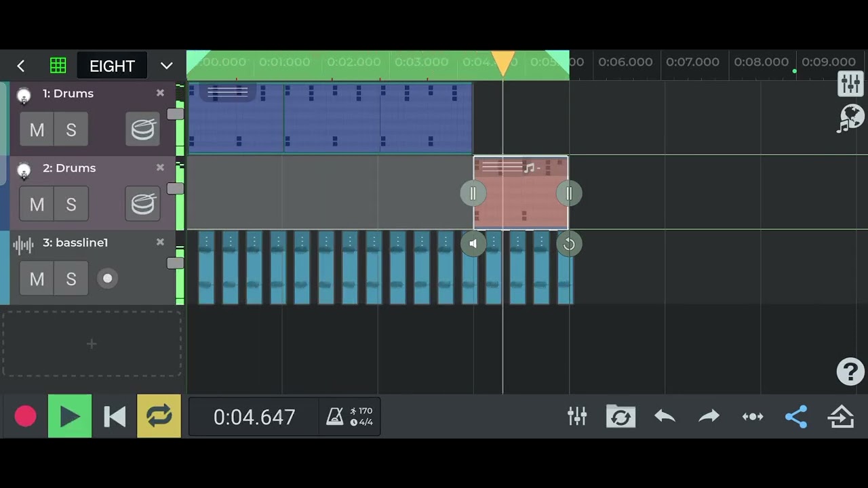Redo the last action
Viewport: 868px width, 488px height.
[x=709, y=416]
